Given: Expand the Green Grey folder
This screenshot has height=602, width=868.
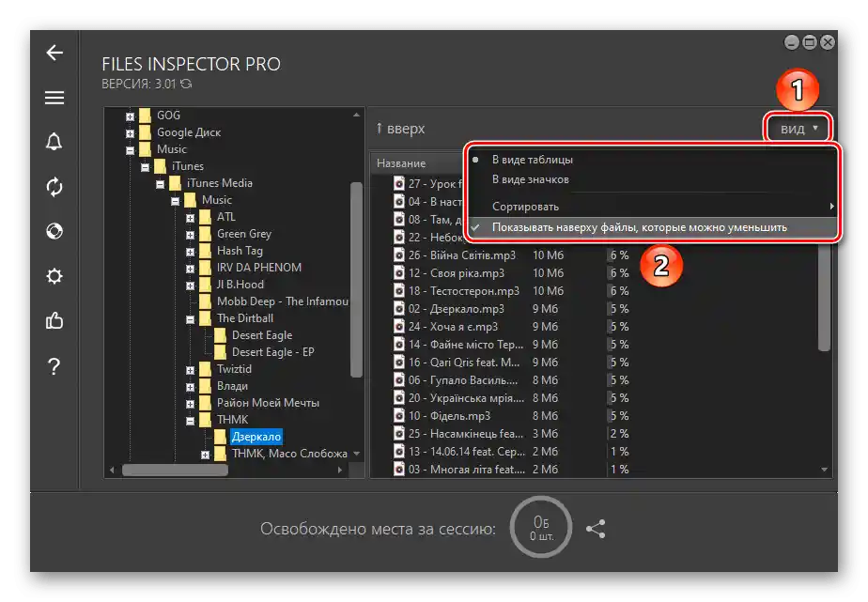Looking at the screenshot, I should [x=190, y=235].
